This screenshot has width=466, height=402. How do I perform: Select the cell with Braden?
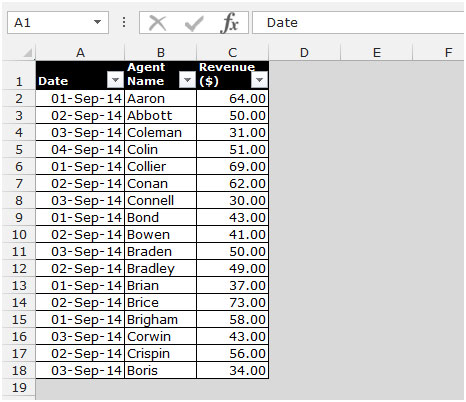(x=161, y=251)
